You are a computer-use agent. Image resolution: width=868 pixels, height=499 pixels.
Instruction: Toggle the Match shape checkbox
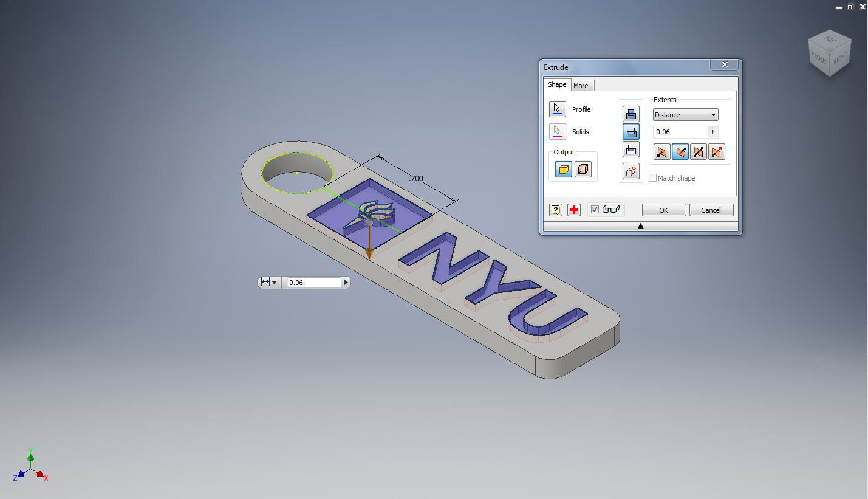[x=653, y=178]
